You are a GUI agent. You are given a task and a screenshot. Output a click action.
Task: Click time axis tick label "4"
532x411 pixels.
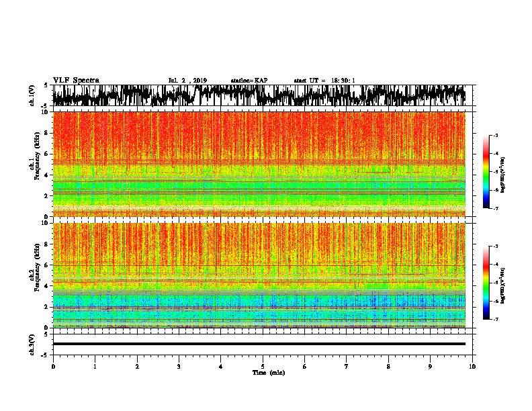(221, 367)
